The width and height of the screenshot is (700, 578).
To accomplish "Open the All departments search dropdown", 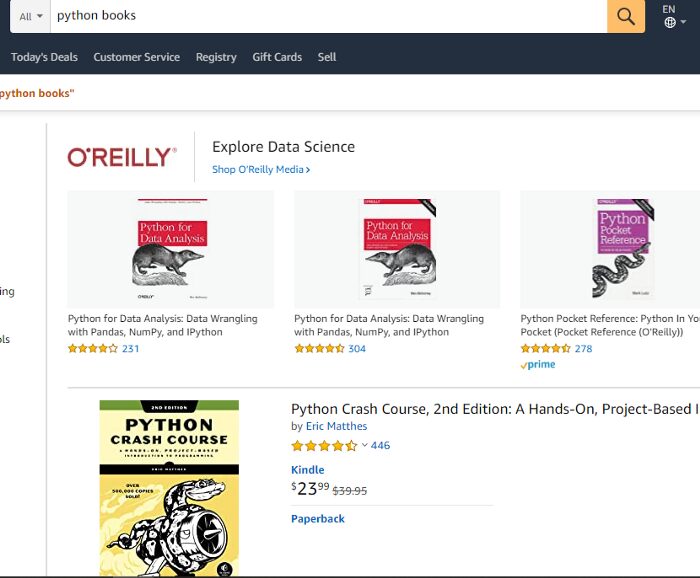I will click(32, 16).
